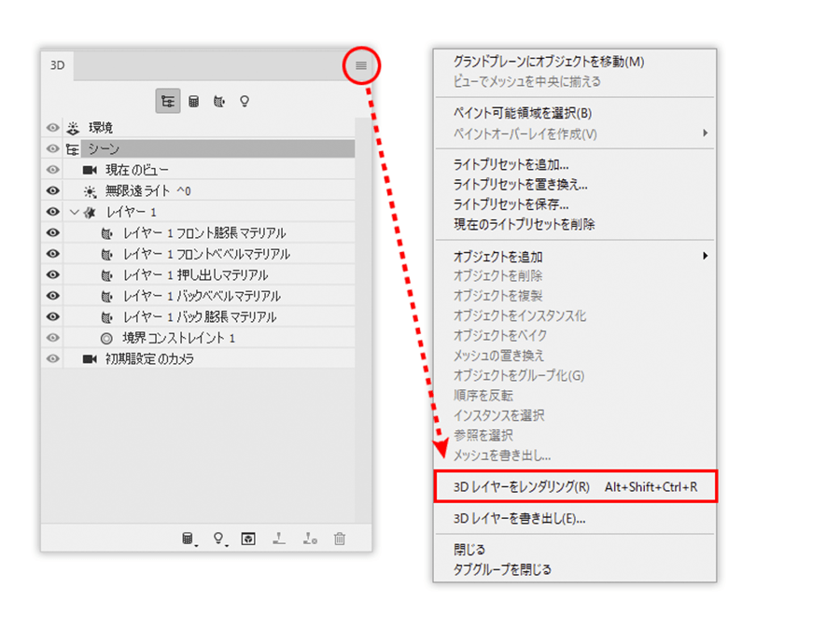Viewport: 840px width, 630px height.
Task: Filter 3D panel by meshes
Action: [193, 101]
